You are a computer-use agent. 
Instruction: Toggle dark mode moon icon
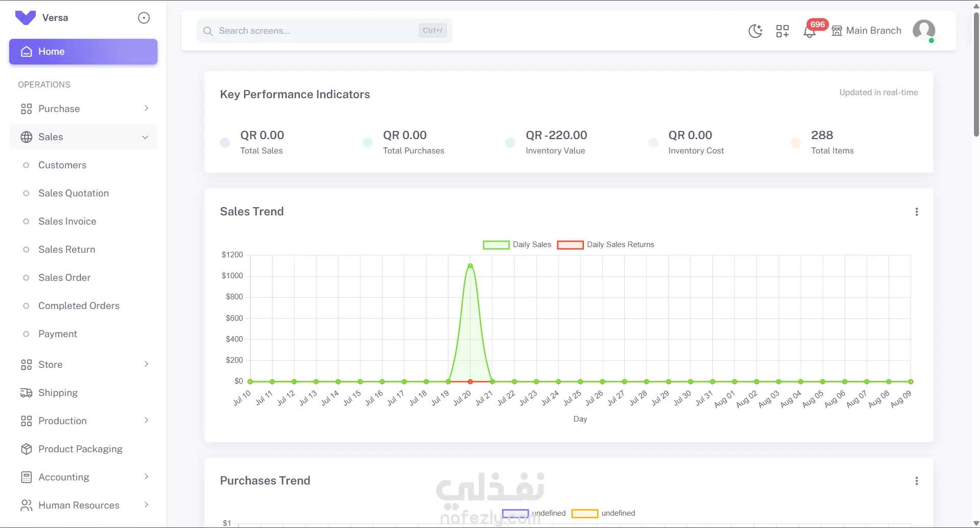pyautogui.click(x=755, y=31)
